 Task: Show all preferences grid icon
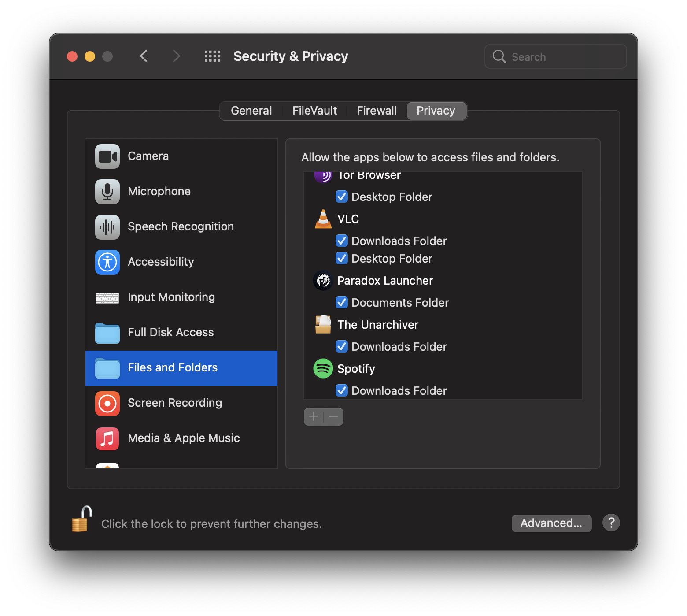tap(212, 56)
